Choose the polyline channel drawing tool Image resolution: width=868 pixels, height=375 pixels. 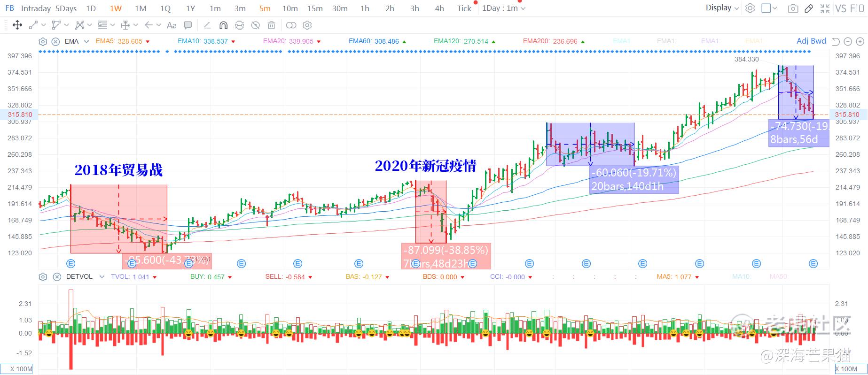point(56,25)
